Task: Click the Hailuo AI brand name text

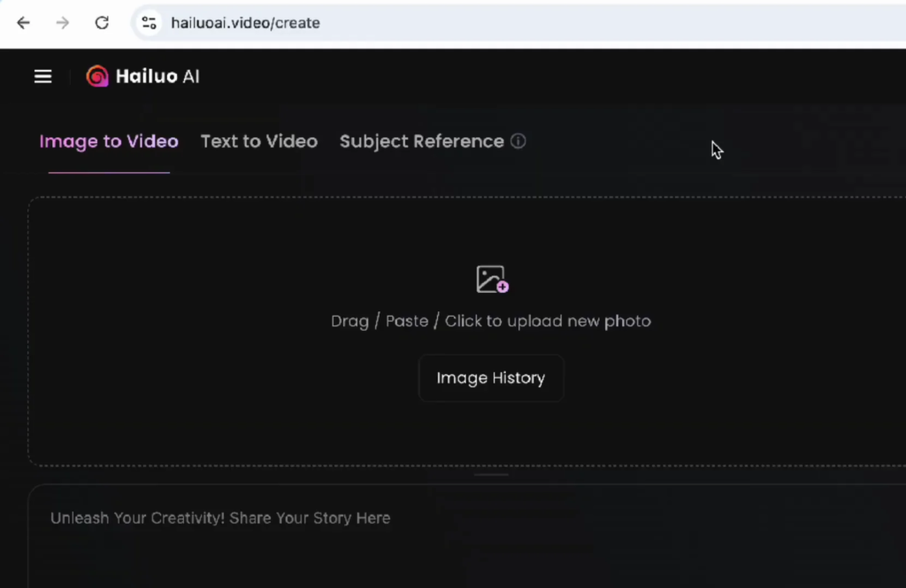Action: pyautogui.click(x=157, y=77)
